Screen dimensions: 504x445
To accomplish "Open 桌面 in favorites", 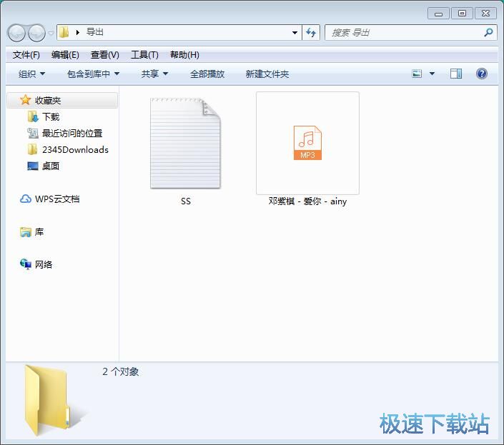I will point(51,166).
